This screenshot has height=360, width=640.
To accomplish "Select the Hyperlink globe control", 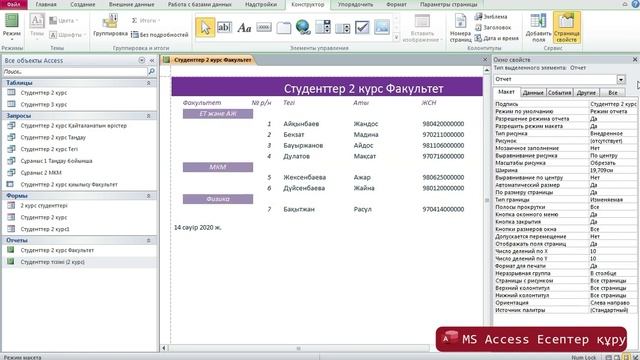I will [x=303, y=27].
